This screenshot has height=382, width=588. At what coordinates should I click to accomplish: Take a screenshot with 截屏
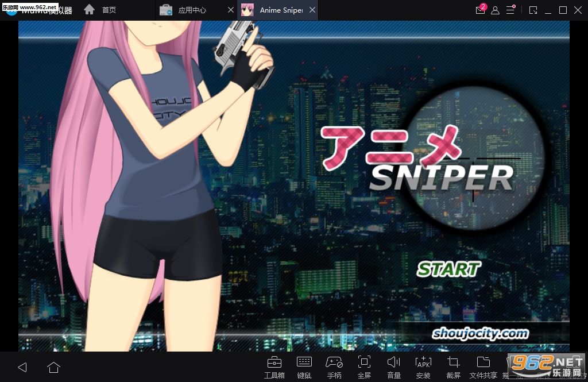coord(454,368)
